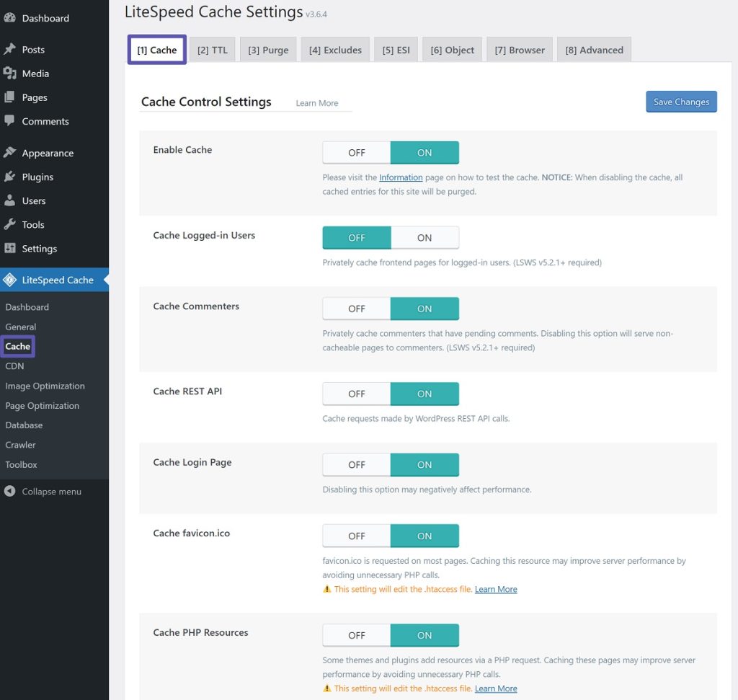
Task: Open the [8] Advanced tab
Action: (594, 50)
